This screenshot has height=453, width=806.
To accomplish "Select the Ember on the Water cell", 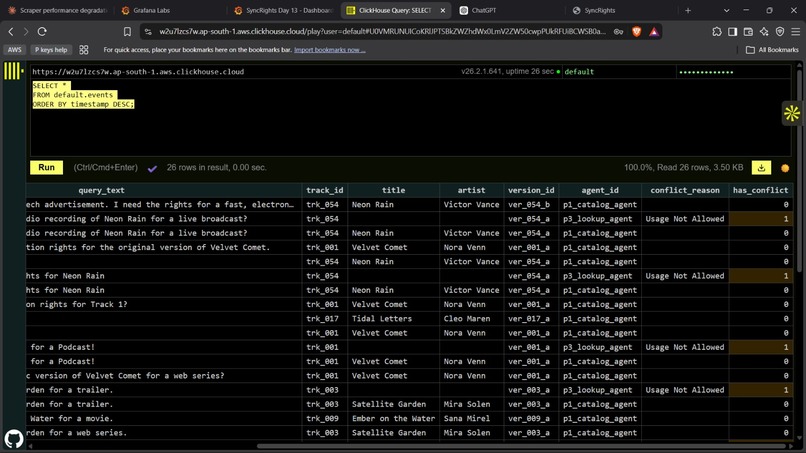I will [x=393, y=419].
